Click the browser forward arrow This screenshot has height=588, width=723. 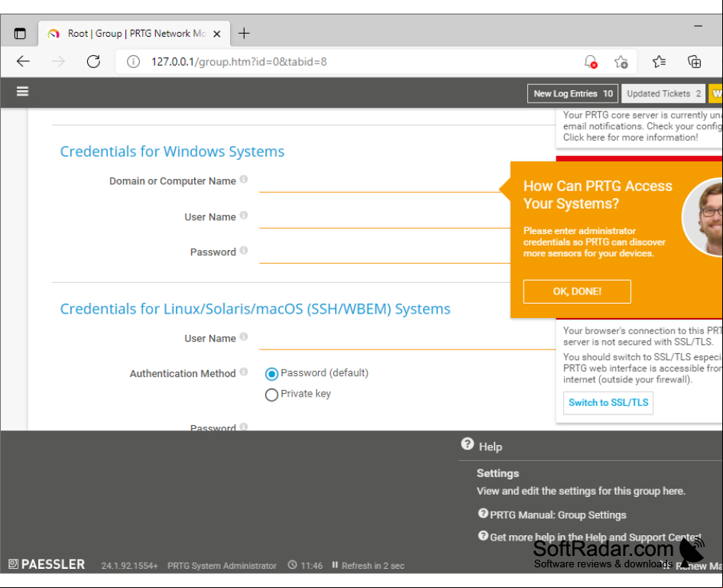click(58, 61)
